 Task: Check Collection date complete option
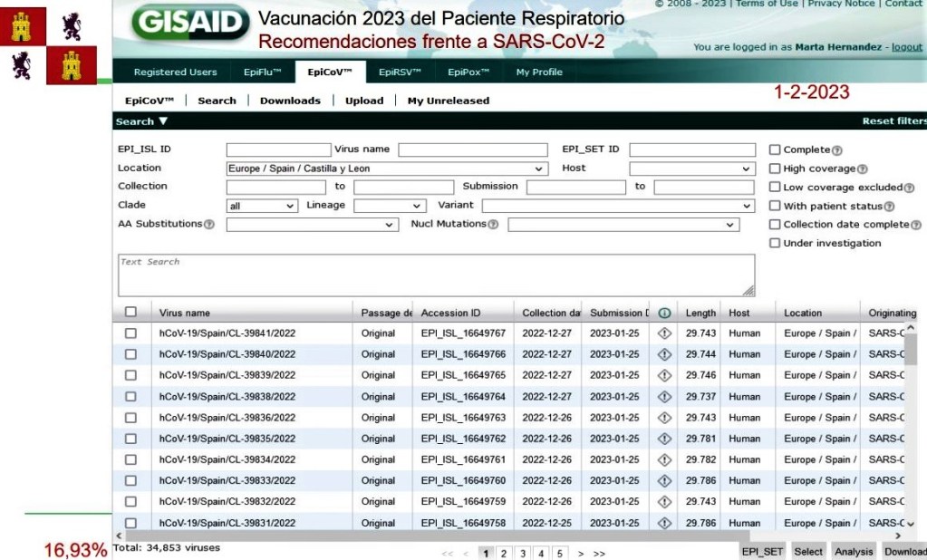pyautogui.click(x=775, y=225)
